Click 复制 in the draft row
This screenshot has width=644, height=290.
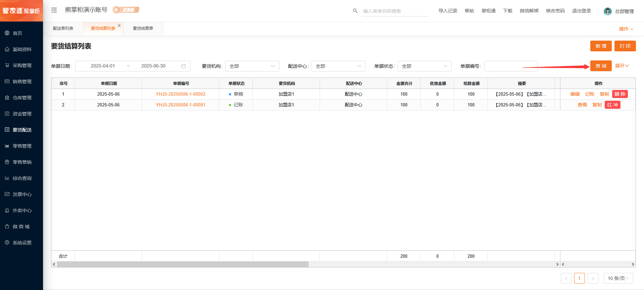click(x=604, y=94)
